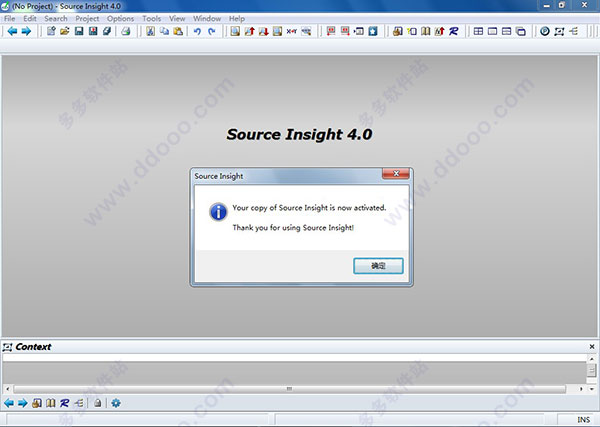Confirm the activation dialog with 确定
The image size is (600, 427).
click(x=378, y=266)
